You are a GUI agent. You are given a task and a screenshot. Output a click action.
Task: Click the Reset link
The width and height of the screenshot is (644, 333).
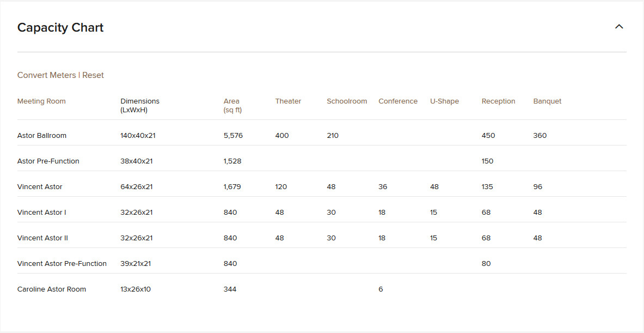click(93, 75)
